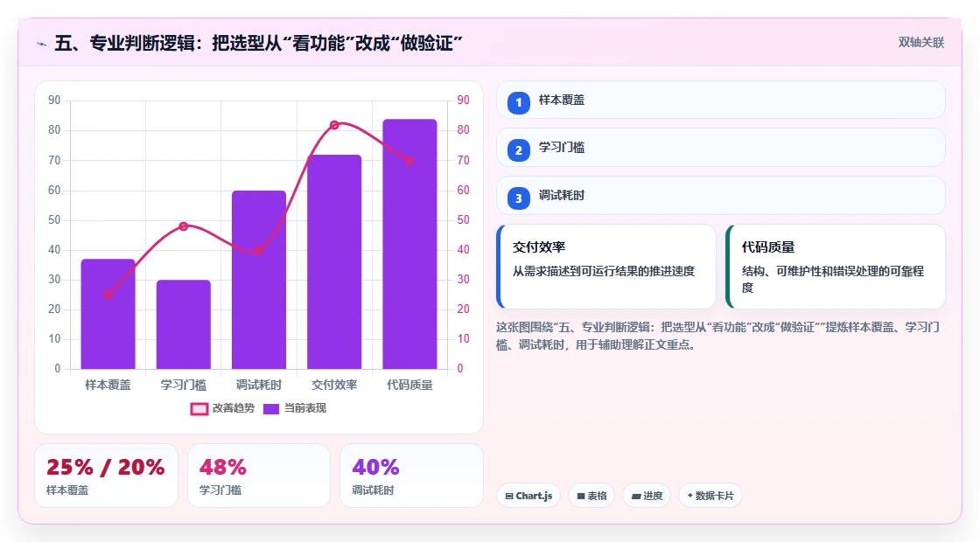Viewport: 980px width, 542px height.
Task: Click the lightning icon beside the section title
Action: click(42, 44)
